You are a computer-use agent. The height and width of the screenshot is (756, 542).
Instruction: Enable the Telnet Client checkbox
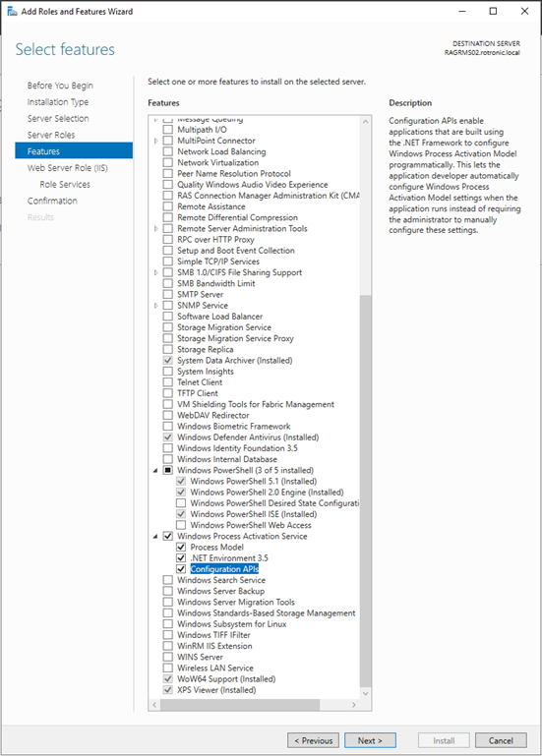click(x=168, y=382)
